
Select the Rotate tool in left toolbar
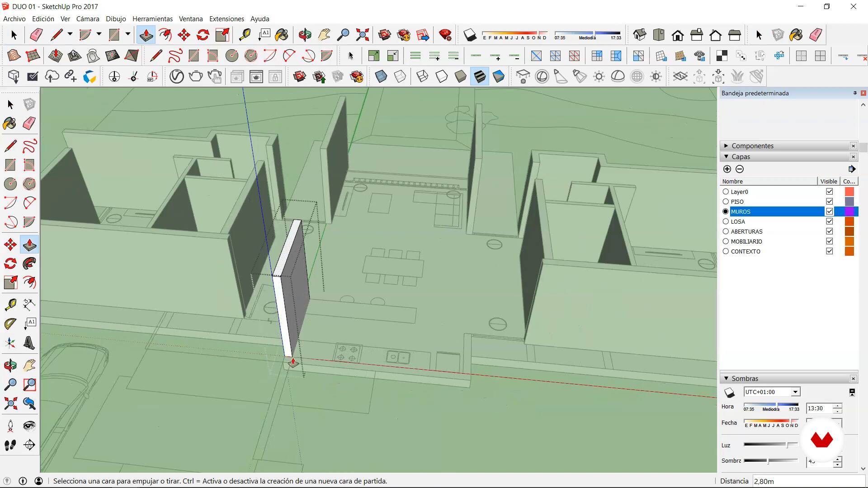tap(10, 263)
